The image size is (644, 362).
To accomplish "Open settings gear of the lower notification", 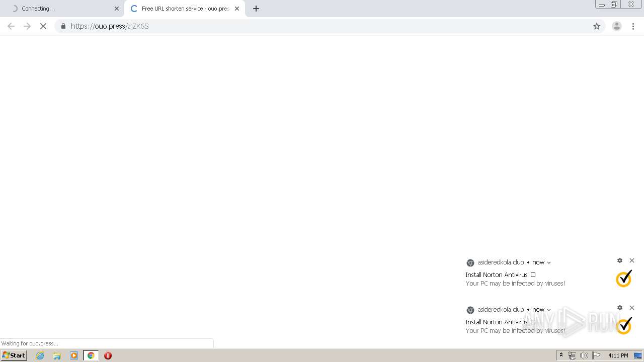I will tap(620, 308).
